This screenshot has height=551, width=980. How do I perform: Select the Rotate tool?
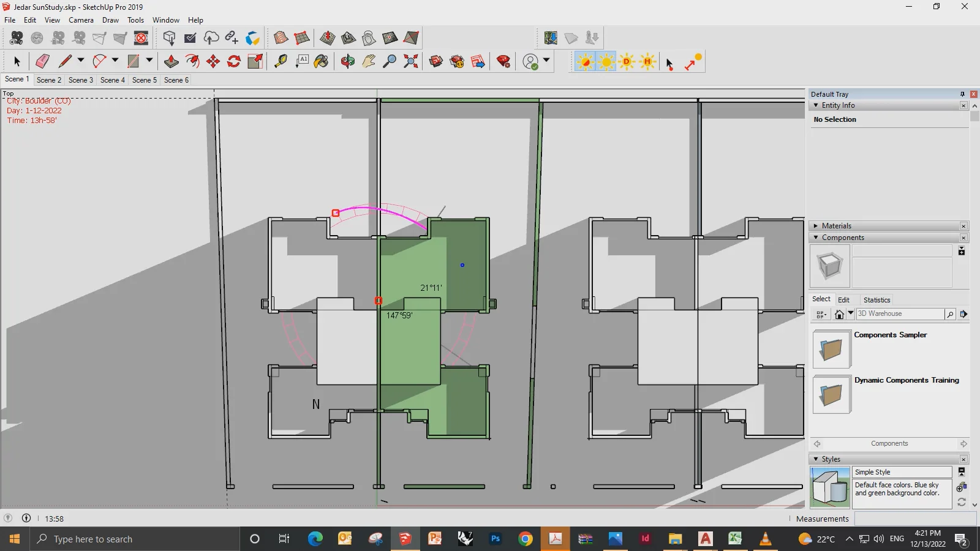pyautogui.click(x=234, y=61)
